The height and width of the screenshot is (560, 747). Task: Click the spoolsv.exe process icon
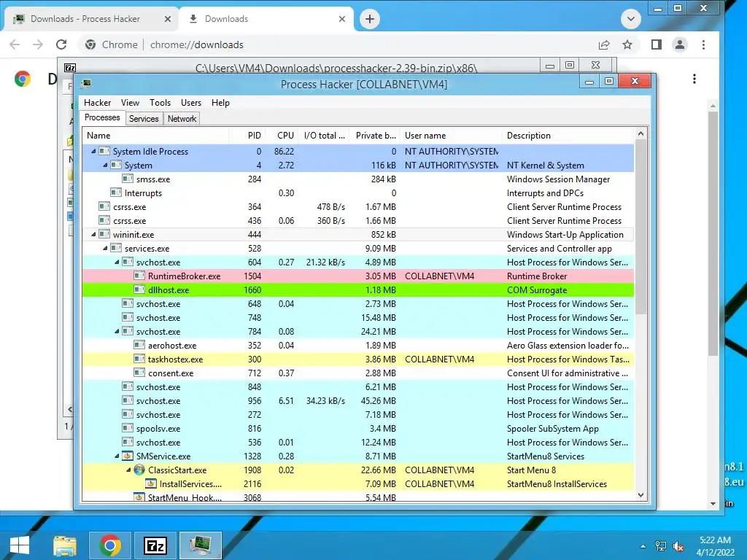pos(127,428)
